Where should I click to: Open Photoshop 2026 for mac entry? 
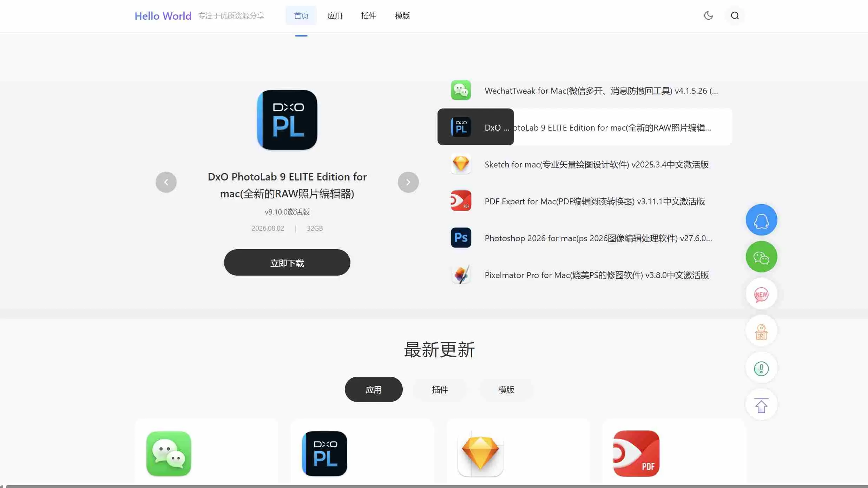click(x=585, y=238)
